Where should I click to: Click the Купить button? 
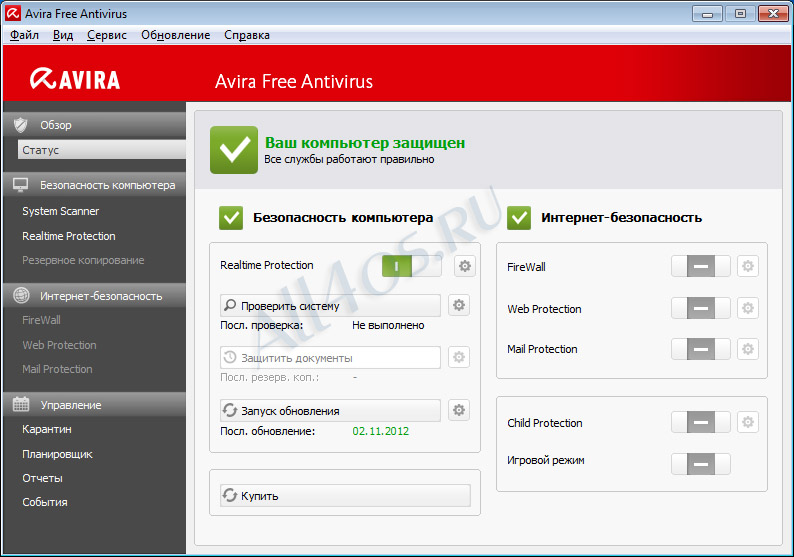coord(345,495)
